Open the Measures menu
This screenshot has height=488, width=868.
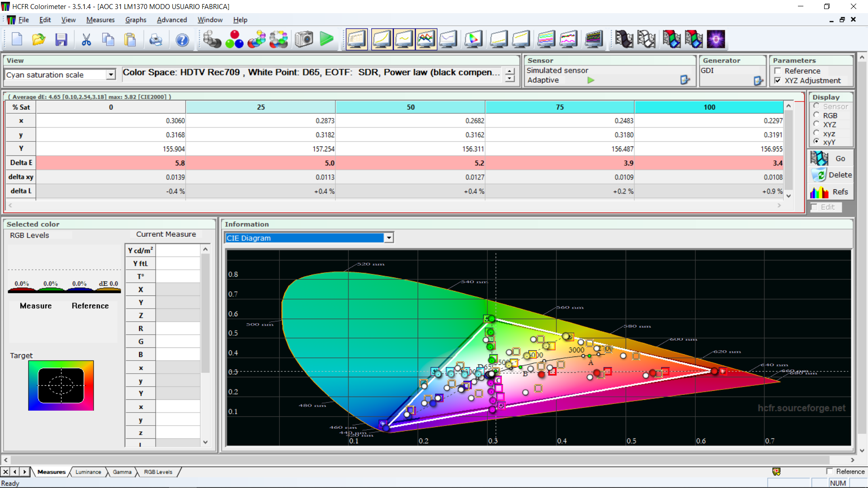coord(100,20)
